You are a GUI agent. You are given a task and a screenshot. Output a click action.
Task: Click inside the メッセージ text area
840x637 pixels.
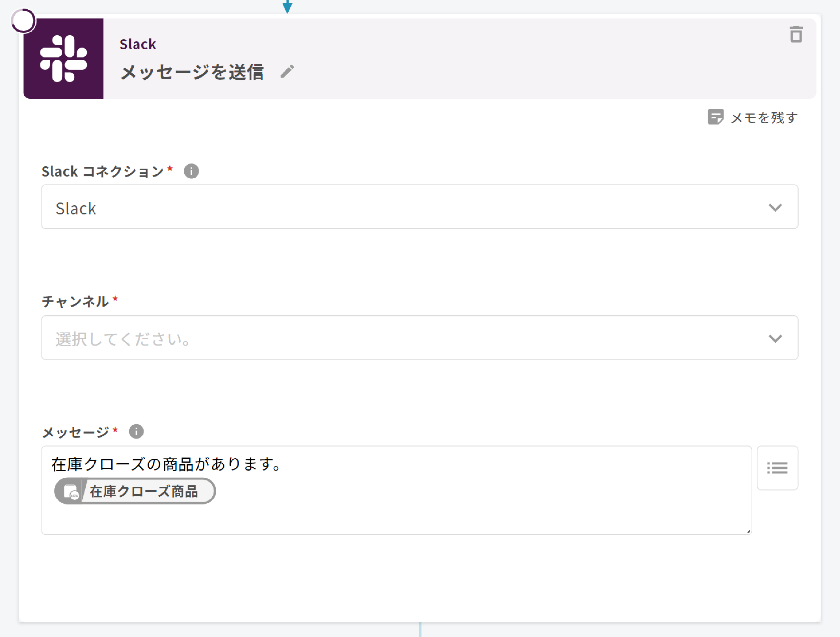tap(418, 509)
